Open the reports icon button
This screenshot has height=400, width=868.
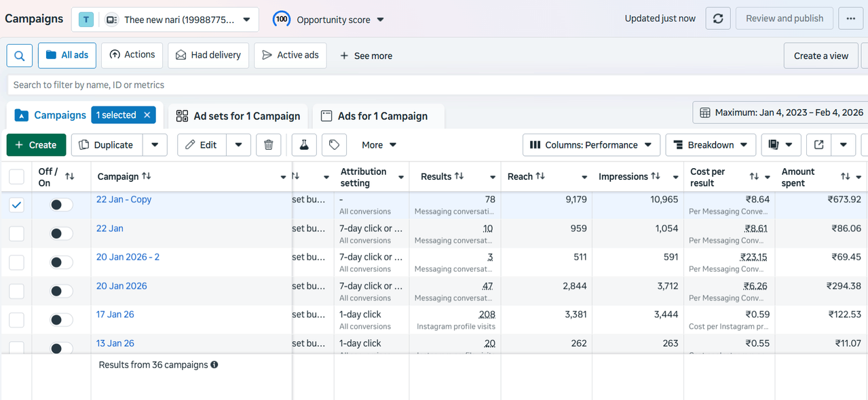[781, 144]
